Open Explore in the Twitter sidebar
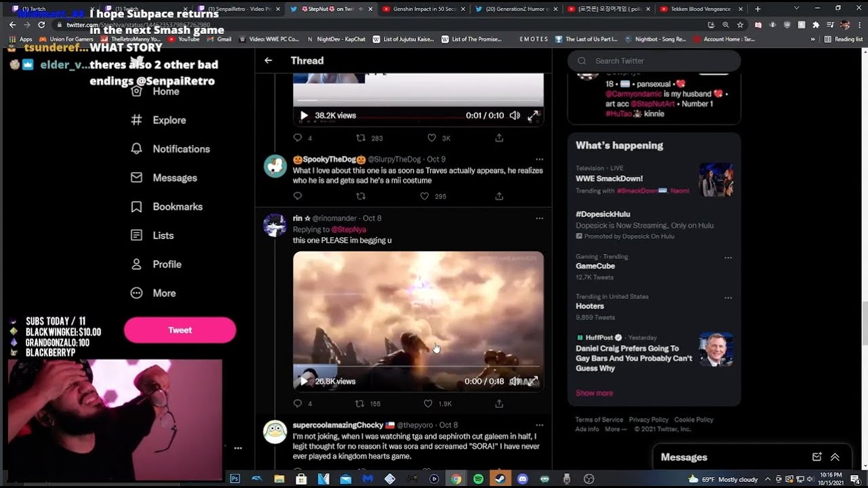 point(158,120)
